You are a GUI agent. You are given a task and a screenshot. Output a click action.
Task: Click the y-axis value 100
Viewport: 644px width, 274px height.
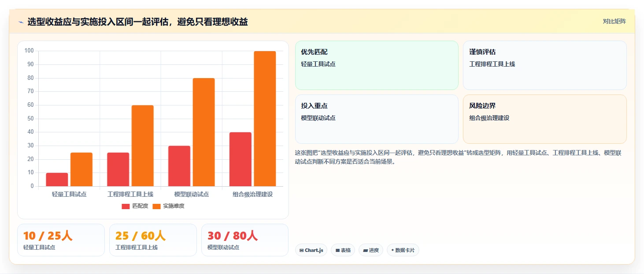point(29,51)
